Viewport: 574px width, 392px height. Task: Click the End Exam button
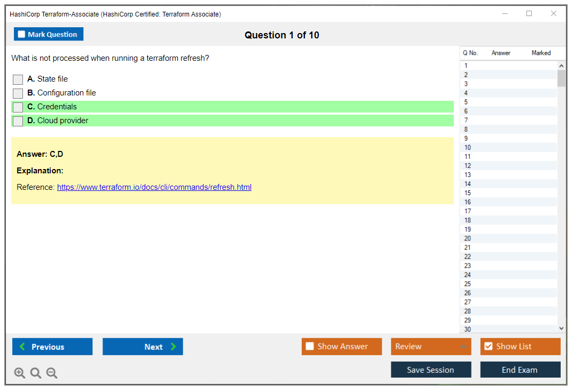pyautogui.click(x=520, y=370)
